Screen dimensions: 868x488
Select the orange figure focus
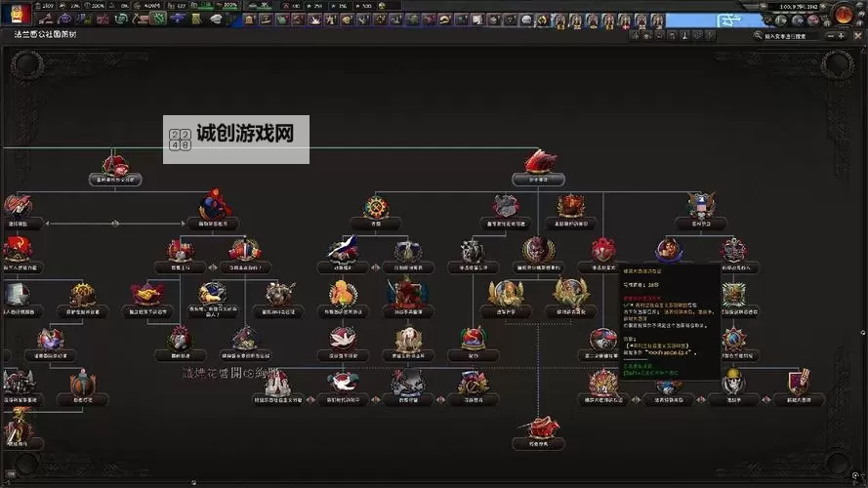pos(344,299)
